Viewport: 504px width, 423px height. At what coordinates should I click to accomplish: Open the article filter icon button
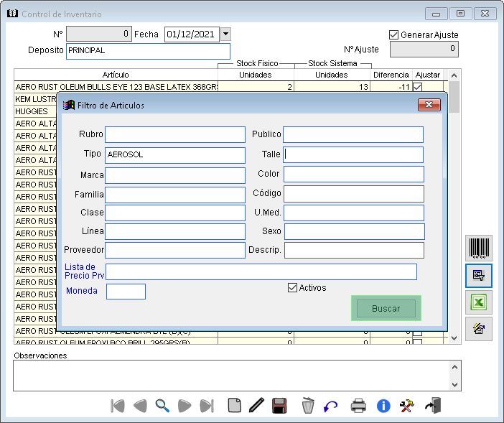coord(479,276)
